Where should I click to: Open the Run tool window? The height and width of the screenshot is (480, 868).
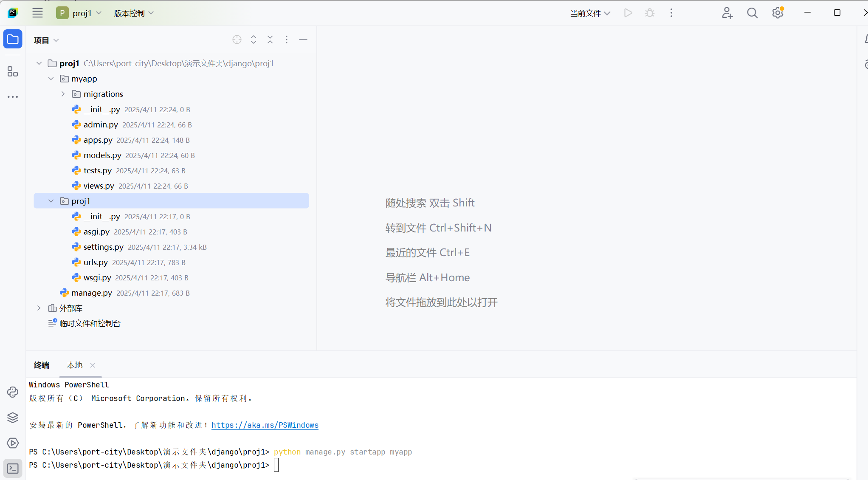pyautogui.click(x=13, y=443)
